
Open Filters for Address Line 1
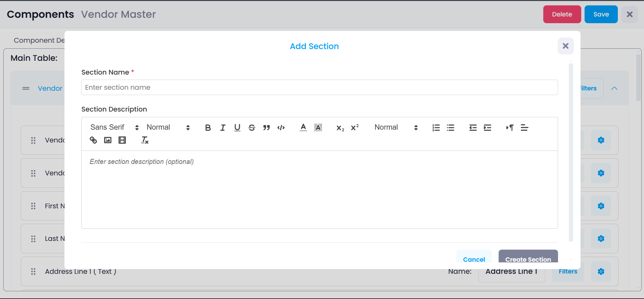point(568,271)
